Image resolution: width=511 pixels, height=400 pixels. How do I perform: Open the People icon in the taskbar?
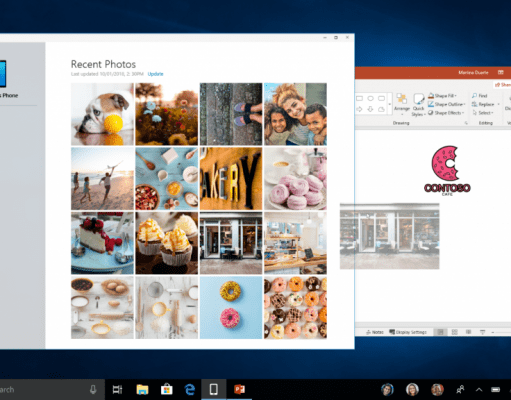coord(460,389)
